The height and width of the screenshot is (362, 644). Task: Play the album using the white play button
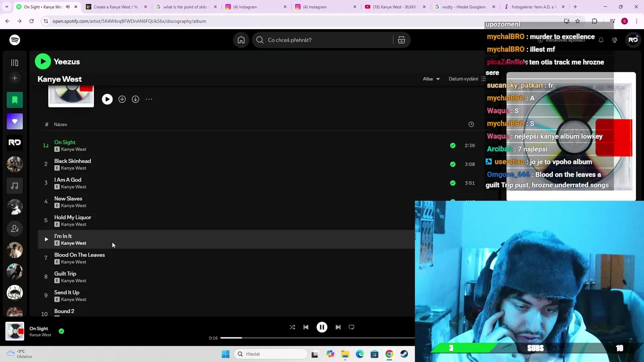[107, 99]
